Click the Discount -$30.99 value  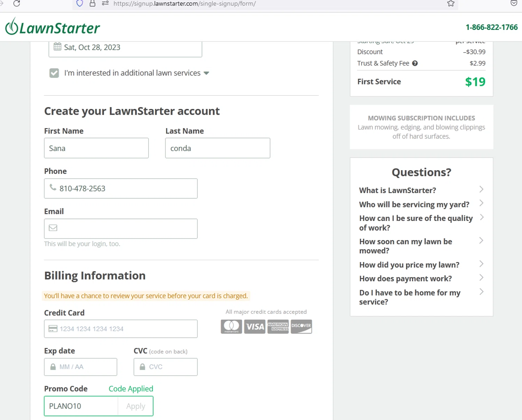pos(474,52)
